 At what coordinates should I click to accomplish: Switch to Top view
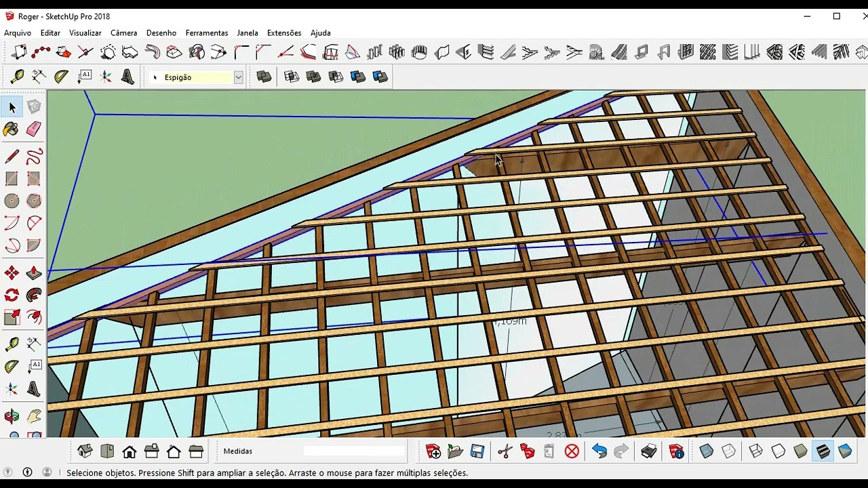107,451
